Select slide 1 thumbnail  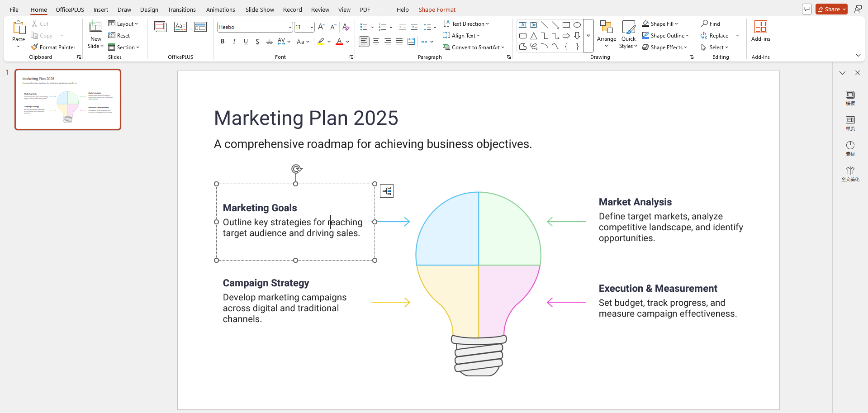click(68, 100)
